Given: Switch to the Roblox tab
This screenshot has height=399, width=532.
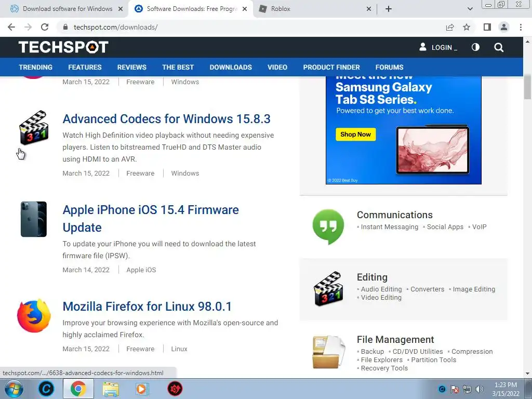Looking at the screenshot, I should (280, 9).
